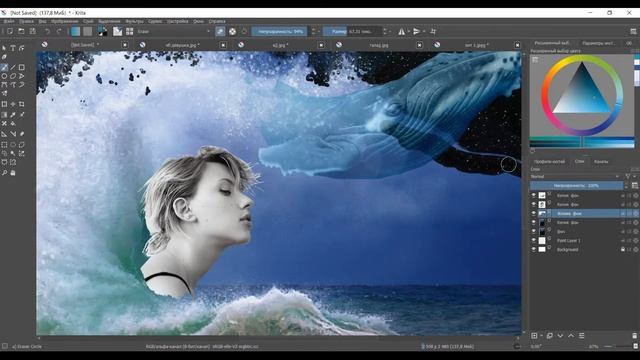
Task: Open the workspace chooser in toolbar
Action: pos(633,31)
